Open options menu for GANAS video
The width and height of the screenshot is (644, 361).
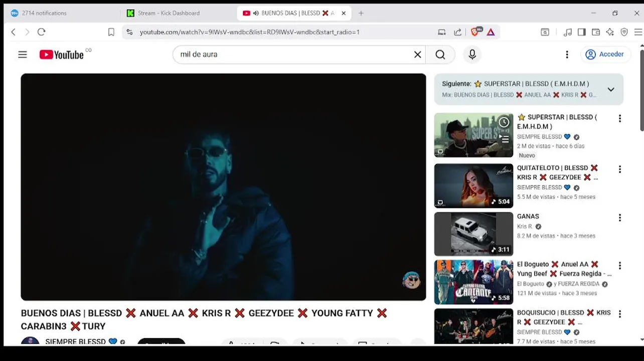coord(619,218)
